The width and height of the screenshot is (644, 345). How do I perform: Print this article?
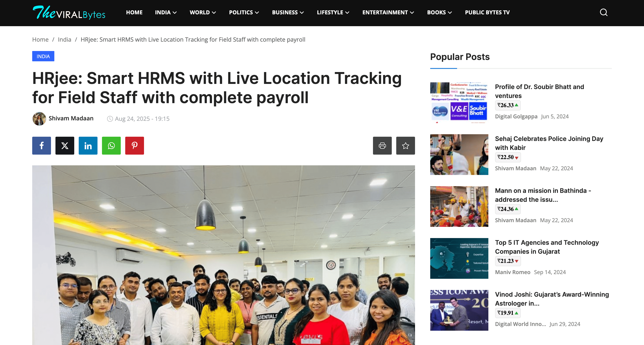click(x=382, y=145)
